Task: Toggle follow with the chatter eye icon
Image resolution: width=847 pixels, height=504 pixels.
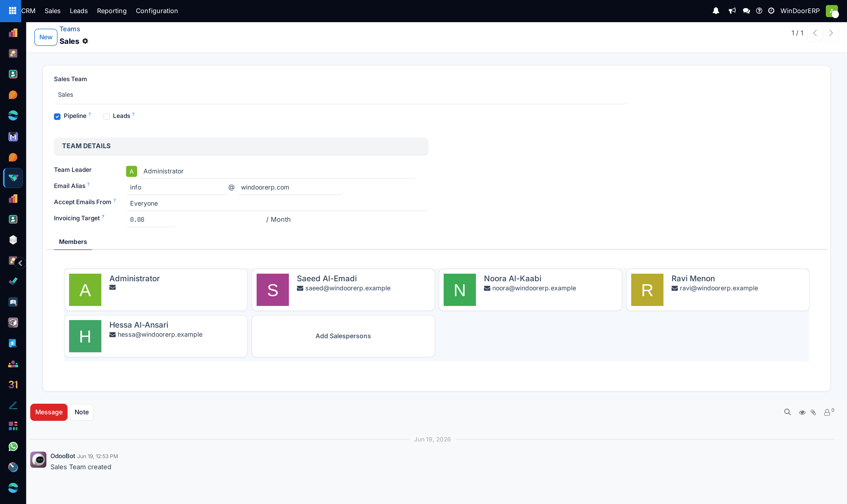Action: (802, 412)
